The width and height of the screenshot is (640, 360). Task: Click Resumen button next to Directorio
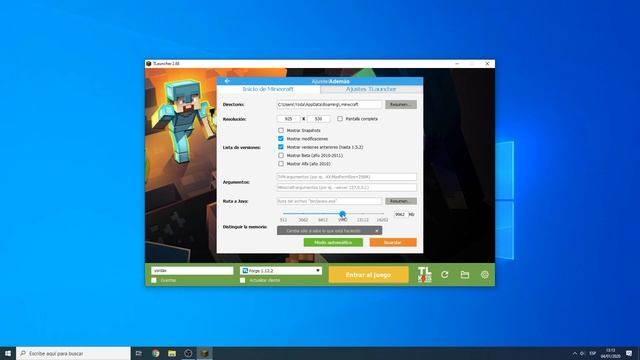(x=401, y=104)
